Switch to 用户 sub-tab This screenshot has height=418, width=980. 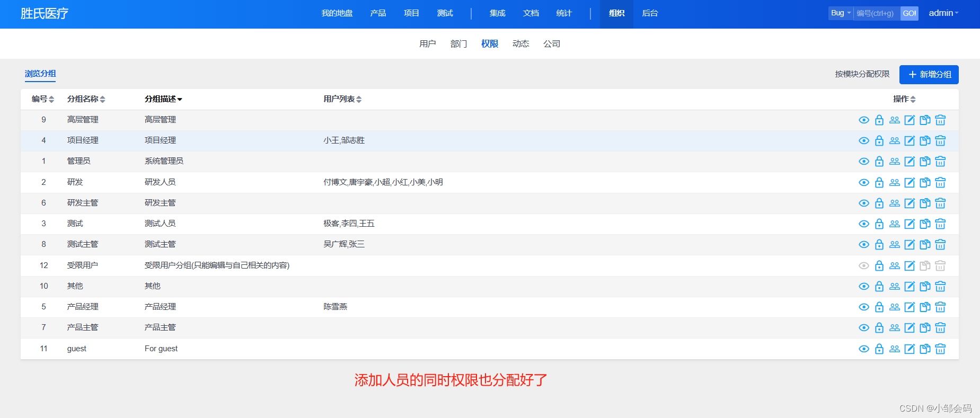click(x=428, y=44)
